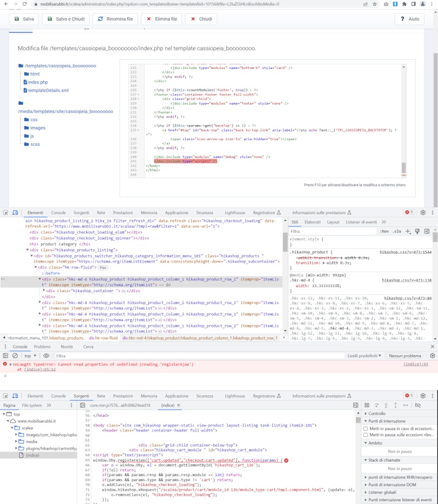Hide the file navigator with the Sorgenti navigator icon
The height and width of the screenshot is (504, 438).
click(83, 406)
